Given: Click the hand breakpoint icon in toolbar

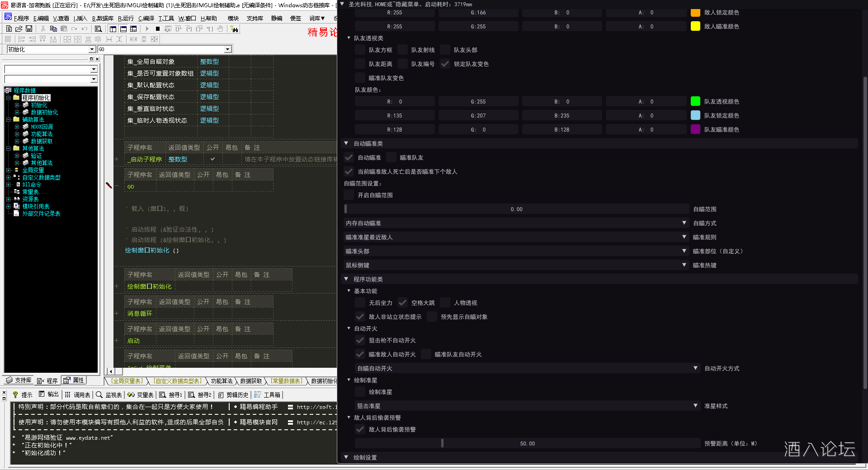Looking at the screenshot, I should (x=220, y=29).
